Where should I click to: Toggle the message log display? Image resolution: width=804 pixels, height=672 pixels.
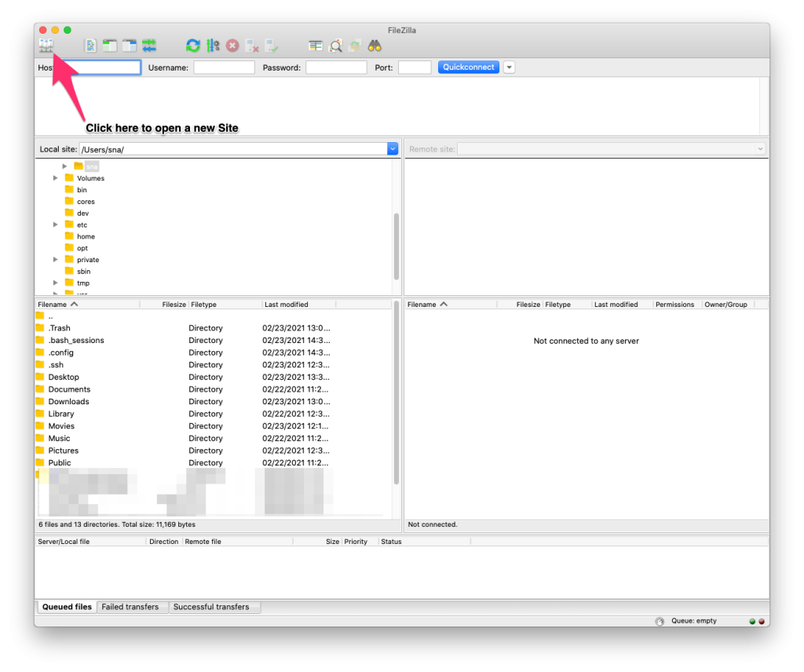click(91, 46)
